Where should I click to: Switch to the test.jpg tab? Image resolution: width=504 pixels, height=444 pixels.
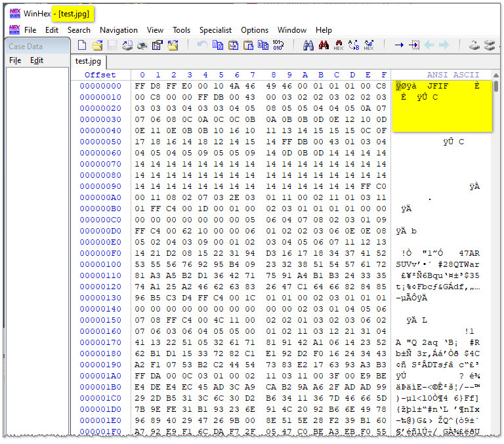[88, 61]
